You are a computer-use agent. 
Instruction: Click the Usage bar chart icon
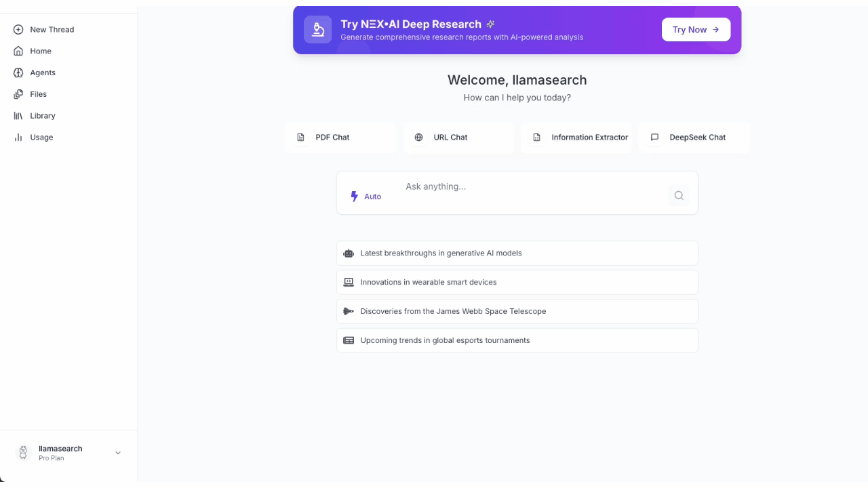pos(18,137)
